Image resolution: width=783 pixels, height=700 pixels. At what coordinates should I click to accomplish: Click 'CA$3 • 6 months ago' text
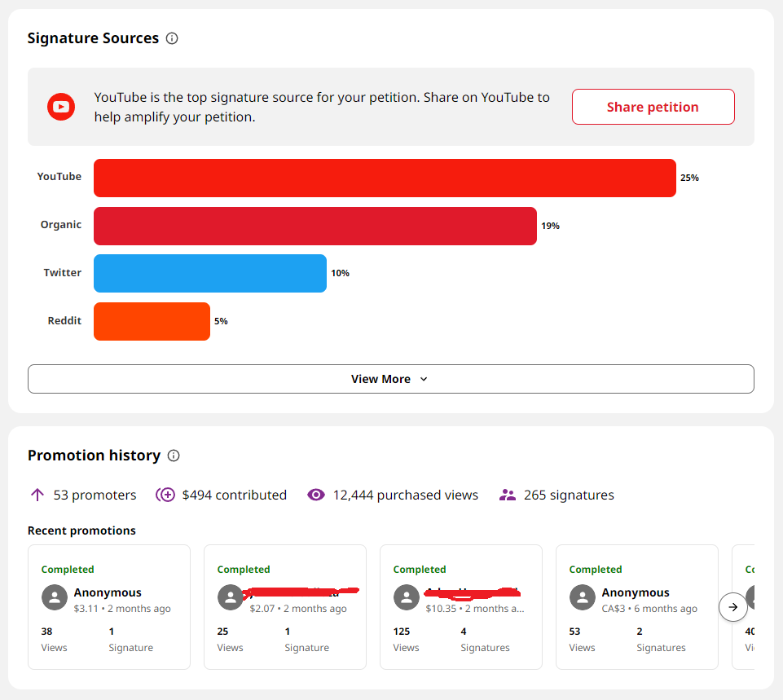click(x=649, y=609)
